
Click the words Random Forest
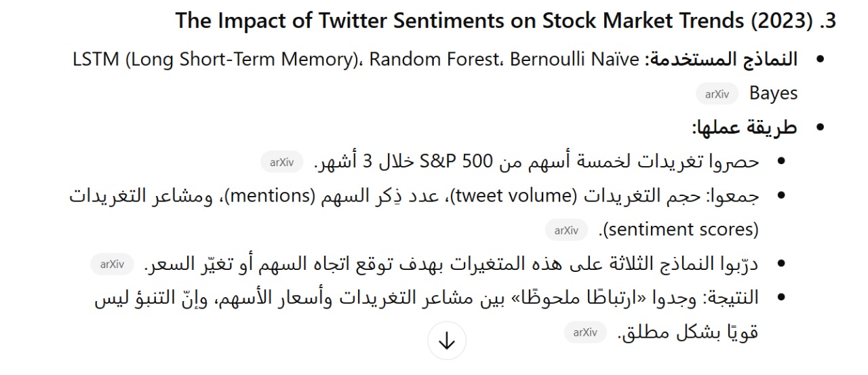tap(433, 59)
